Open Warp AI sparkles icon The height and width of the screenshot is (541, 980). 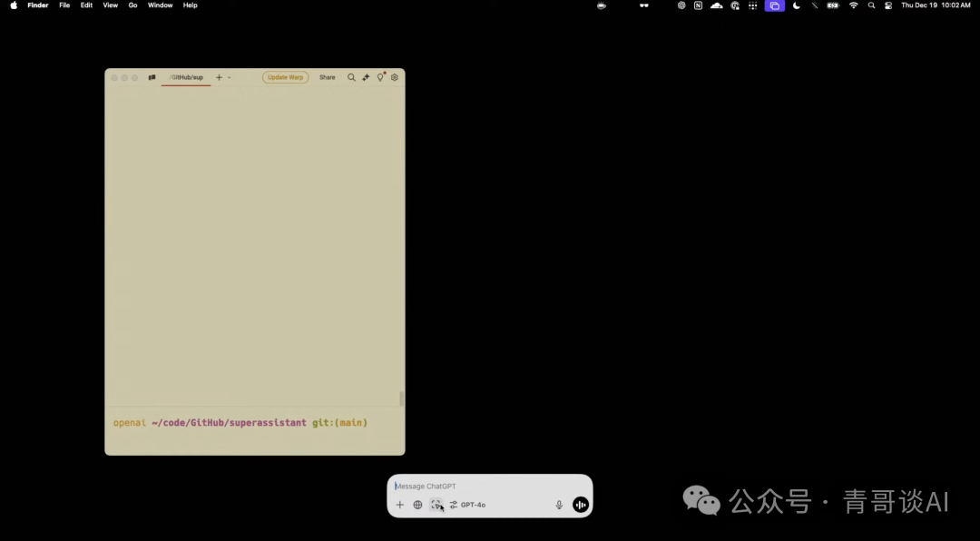point(366,77)
